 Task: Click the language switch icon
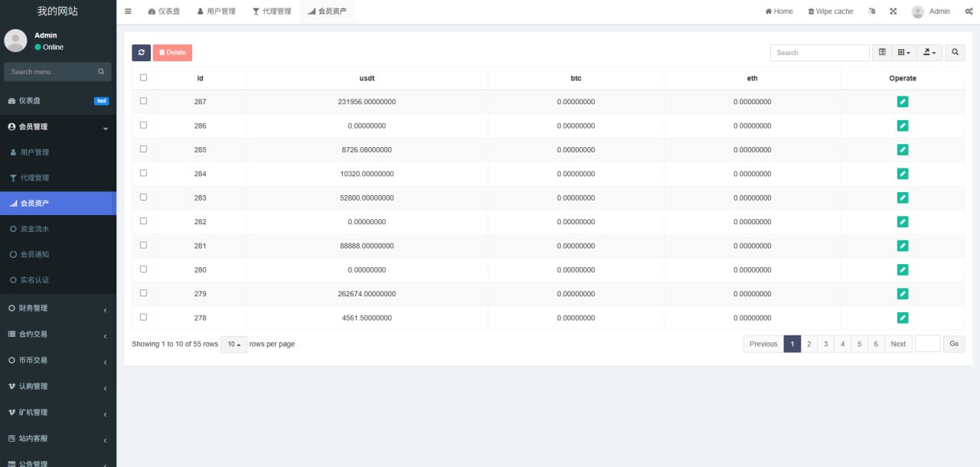[872, 11]
